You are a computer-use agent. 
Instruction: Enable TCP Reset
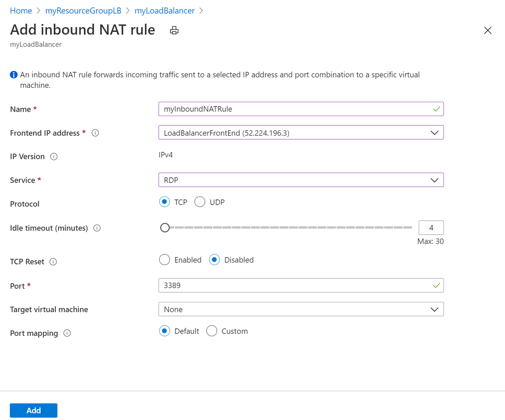click(x=165, y=259)
